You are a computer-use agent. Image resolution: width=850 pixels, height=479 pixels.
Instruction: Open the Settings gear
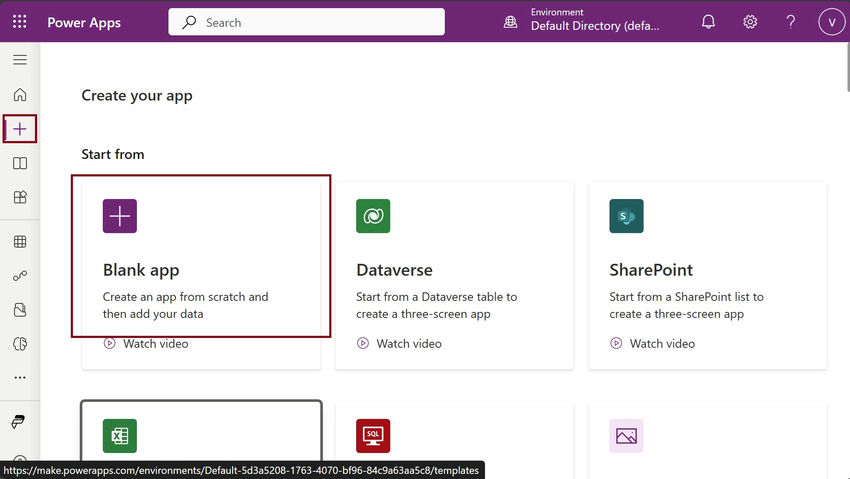pos(750,22)
